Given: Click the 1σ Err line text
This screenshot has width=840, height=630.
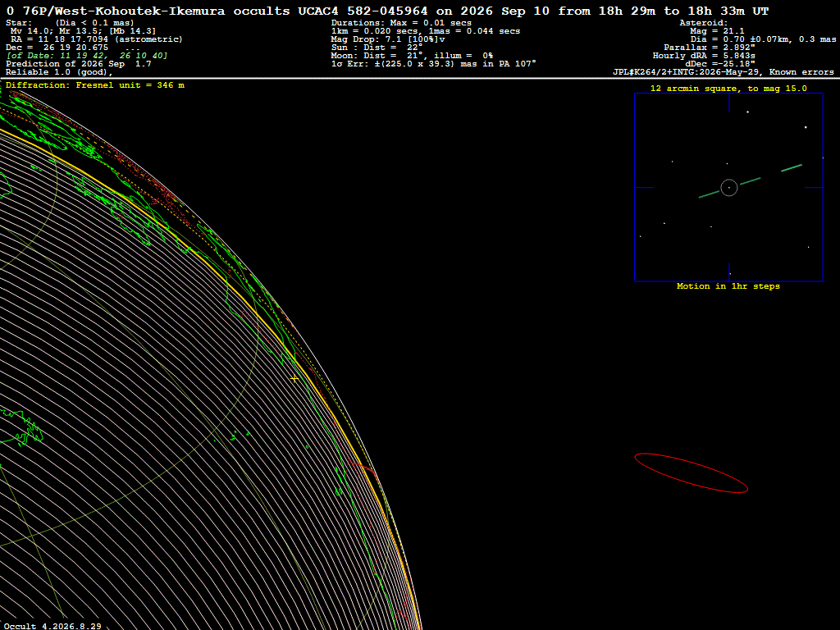Looking at the screenshot, I should [433, 64].
